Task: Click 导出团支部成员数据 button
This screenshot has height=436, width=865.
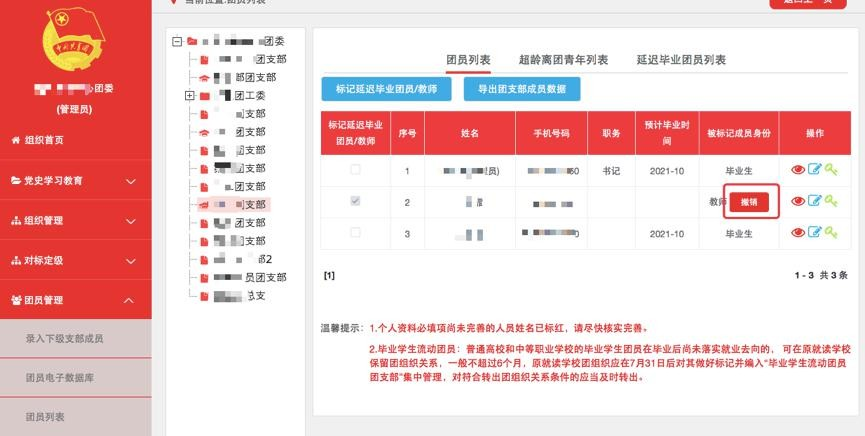Action: [522, 89]
